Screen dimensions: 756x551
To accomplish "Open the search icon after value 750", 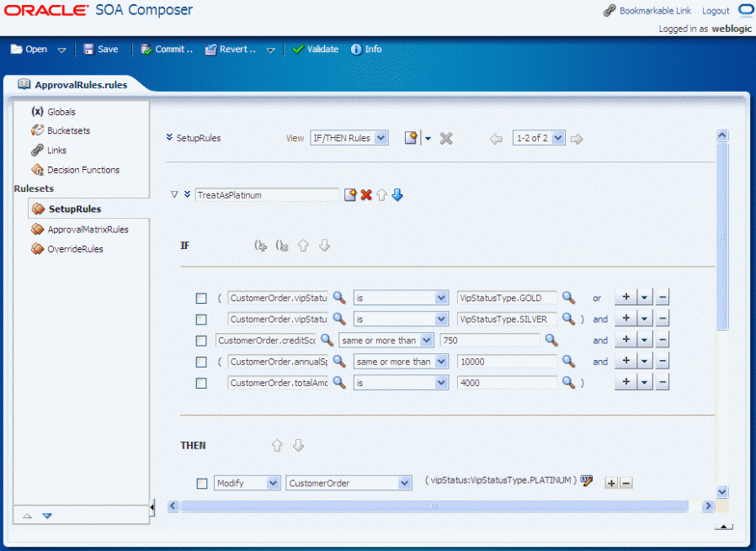I will tap(551, 340).
